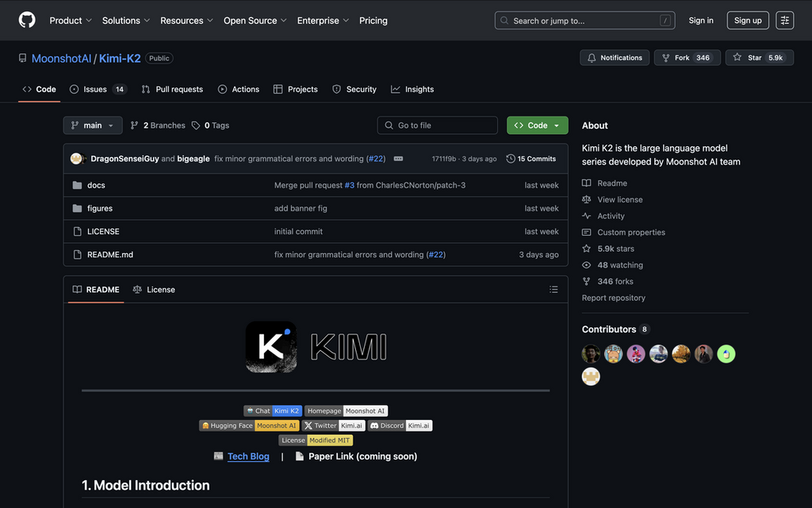View the 15 Commits history
The height and width of the screenshot is (508, 812).
(530, 159)
